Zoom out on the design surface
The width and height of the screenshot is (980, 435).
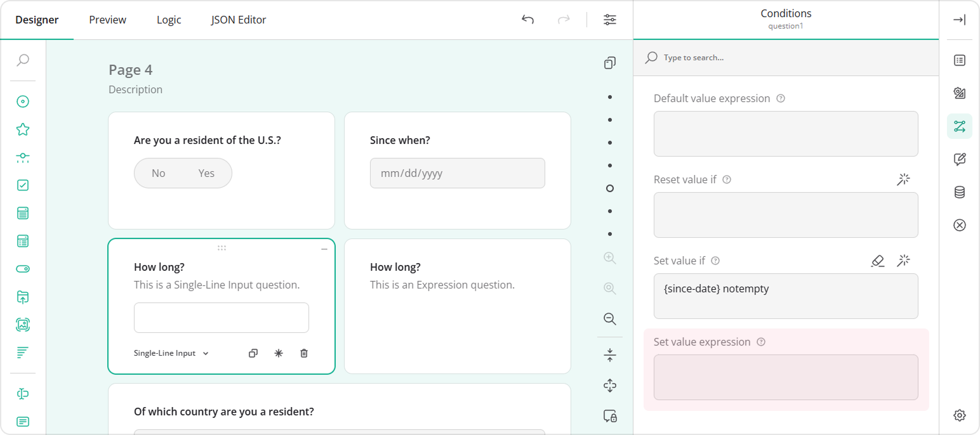pyautogui.click(x=610, y=319)
